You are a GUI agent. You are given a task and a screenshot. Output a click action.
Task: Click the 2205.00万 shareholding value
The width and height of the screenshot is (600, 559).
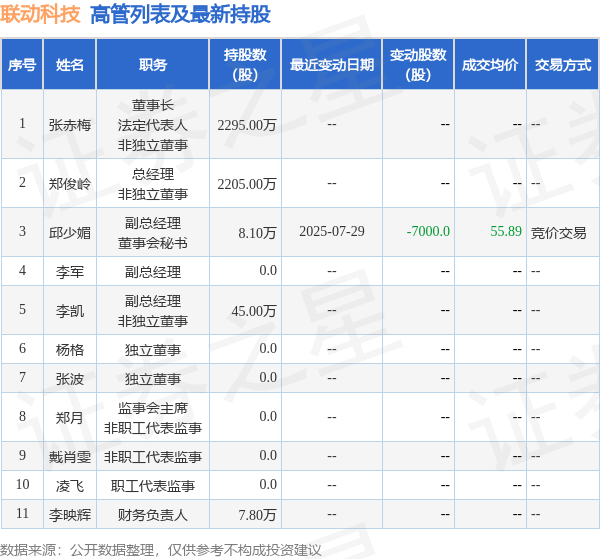(x=247, y=184)
